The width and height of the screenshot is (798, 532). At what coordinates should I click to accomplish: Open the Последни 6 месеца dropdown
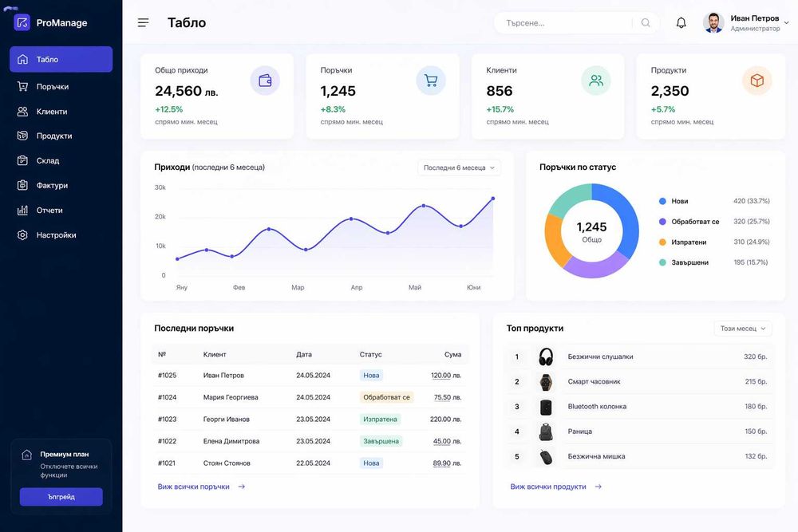coord(459,167)
